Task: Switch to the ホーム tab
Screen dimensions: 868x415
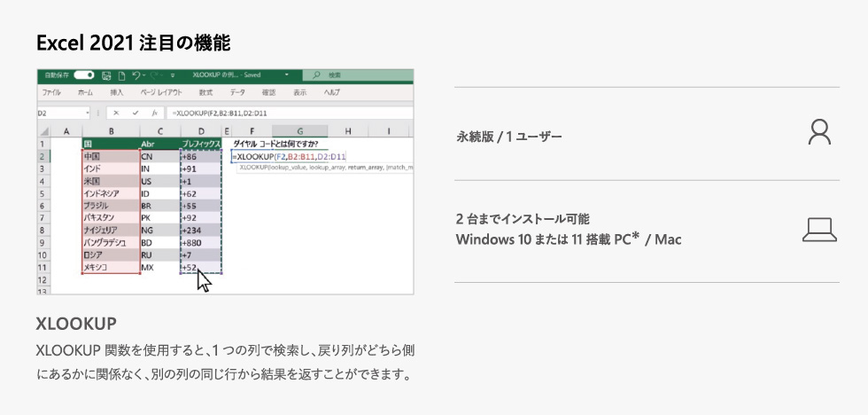Action: coord(85,92)
